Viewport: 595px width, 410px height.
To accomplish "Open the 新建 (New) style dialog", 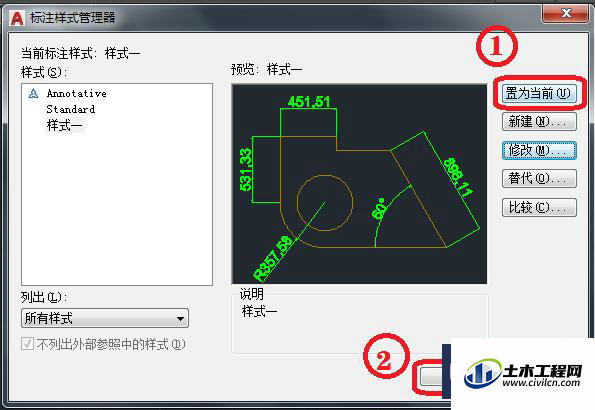I will (539, 121).
